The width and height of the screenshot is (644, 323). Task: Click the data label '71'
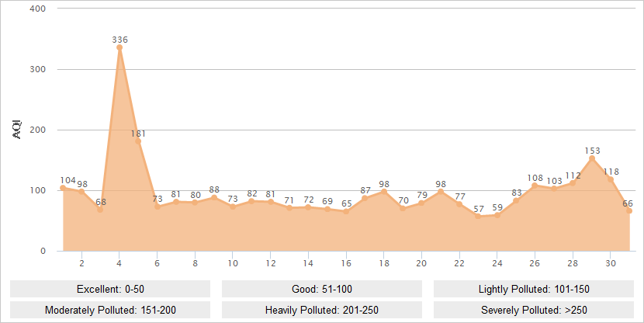289,200
